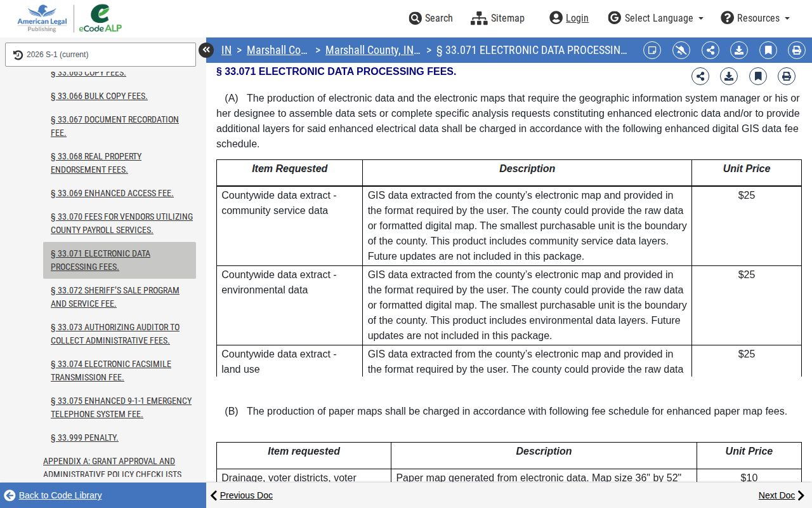Open the Search magnifier icon

(415, 18)
